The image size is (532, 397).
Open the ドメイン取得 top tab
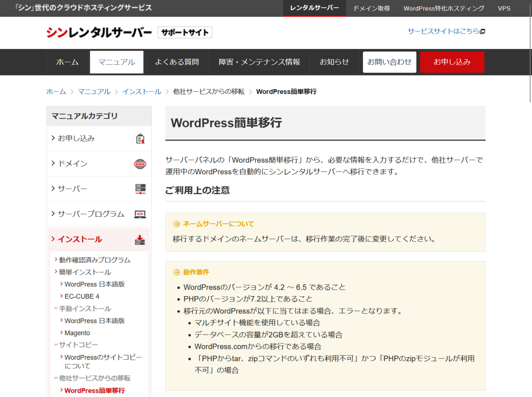click(372, 8)
